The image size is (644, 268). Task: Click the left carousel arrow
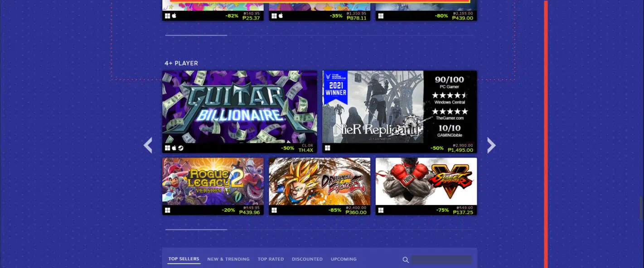(148, 145)
